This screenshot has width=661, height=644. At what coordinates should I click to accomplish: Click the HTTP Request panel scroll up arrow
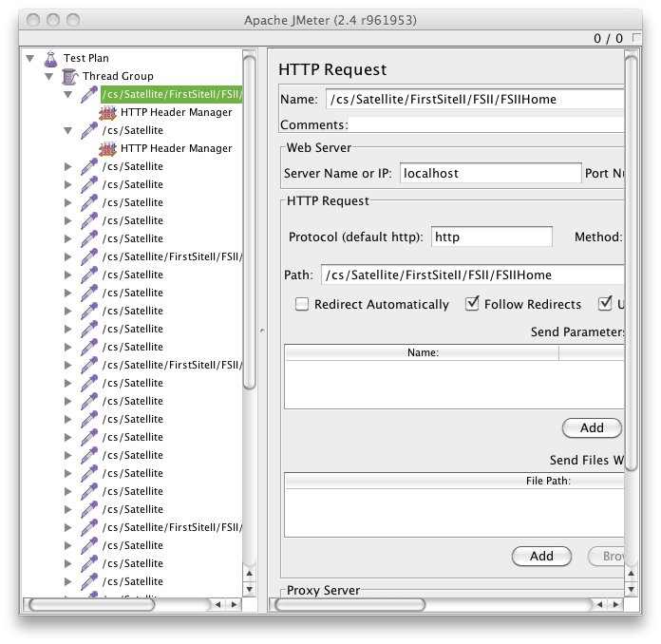pyautogui.click(x=631, y=573)
